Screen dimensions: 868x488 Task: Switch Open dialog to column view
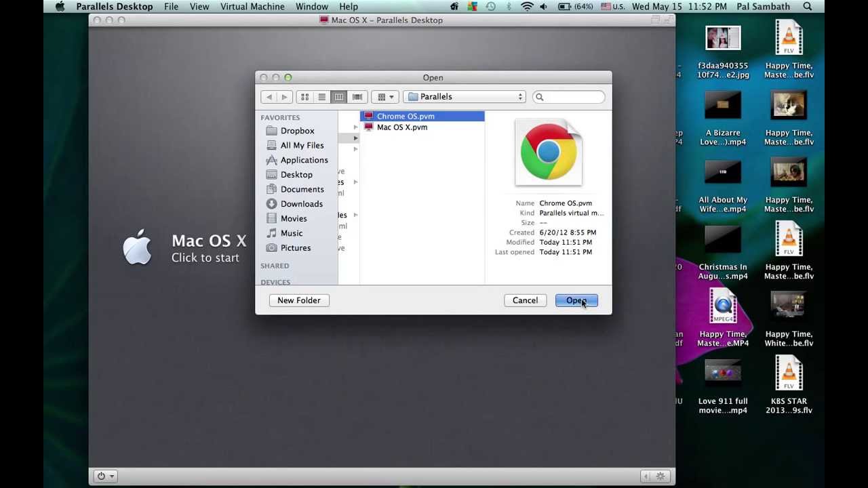pyautogui.click(x=339, y=97)
